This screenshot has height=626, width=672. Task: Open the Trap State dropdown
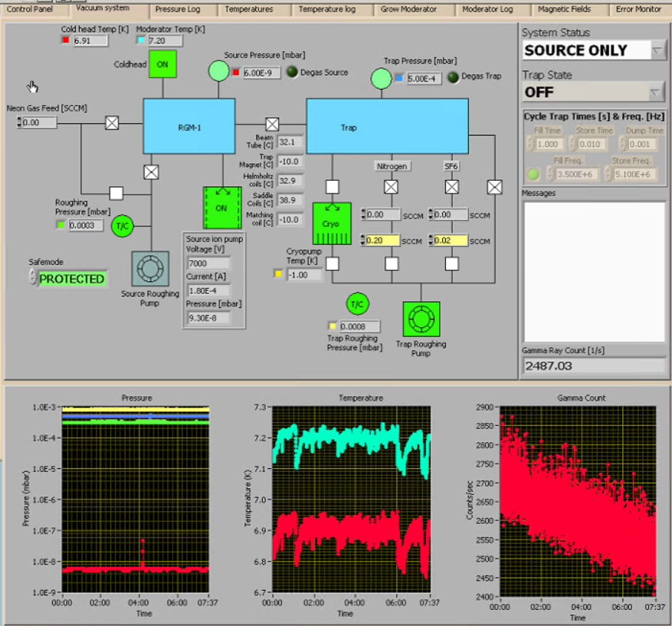tap(656, 92)
